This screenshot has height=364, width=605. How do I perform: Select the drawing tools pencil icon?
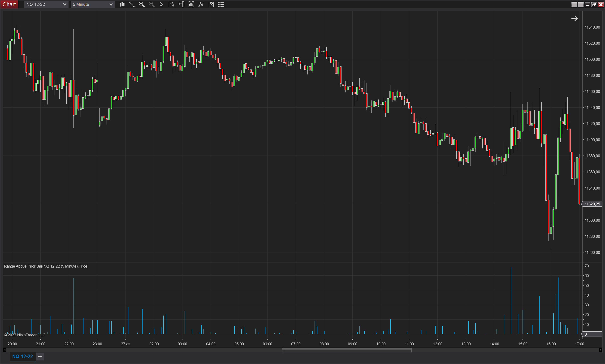tap(132, 4)
